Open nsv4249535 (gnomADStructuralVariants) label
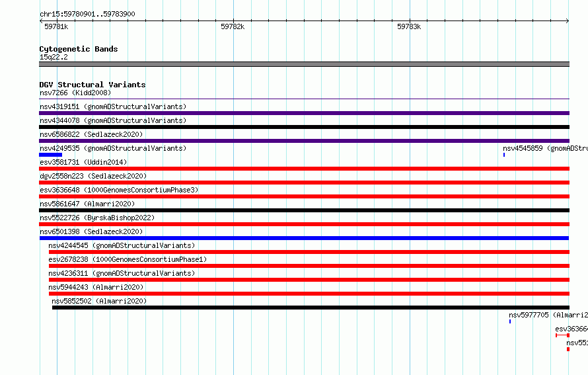The height and width of the screenshot is (375, 588). click(113, 148)
